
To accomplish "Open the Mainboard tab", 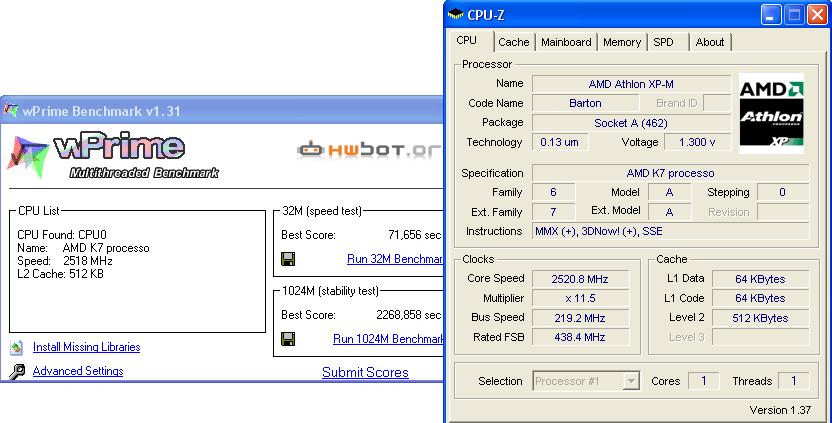I will click(566, 42).
